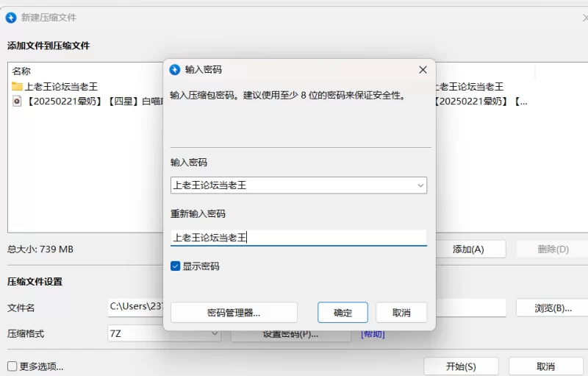Close the 输入密码 dialog
Screen dimensions: 588x376
423,70
